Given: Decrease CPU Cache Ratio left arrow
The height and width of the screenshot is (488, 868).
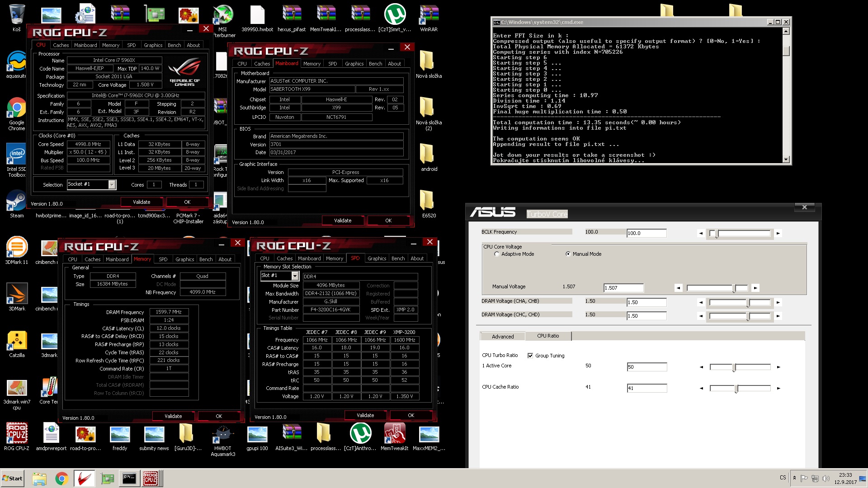Looking at the screenshot, I should [x=701, y=388].
